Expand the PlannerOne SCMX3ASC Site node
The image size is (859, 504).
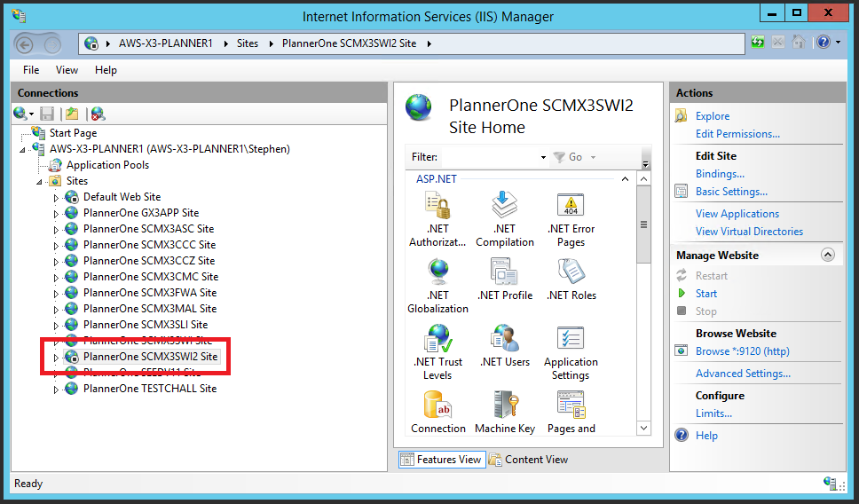pyautogui.click(x=56, y=229)
